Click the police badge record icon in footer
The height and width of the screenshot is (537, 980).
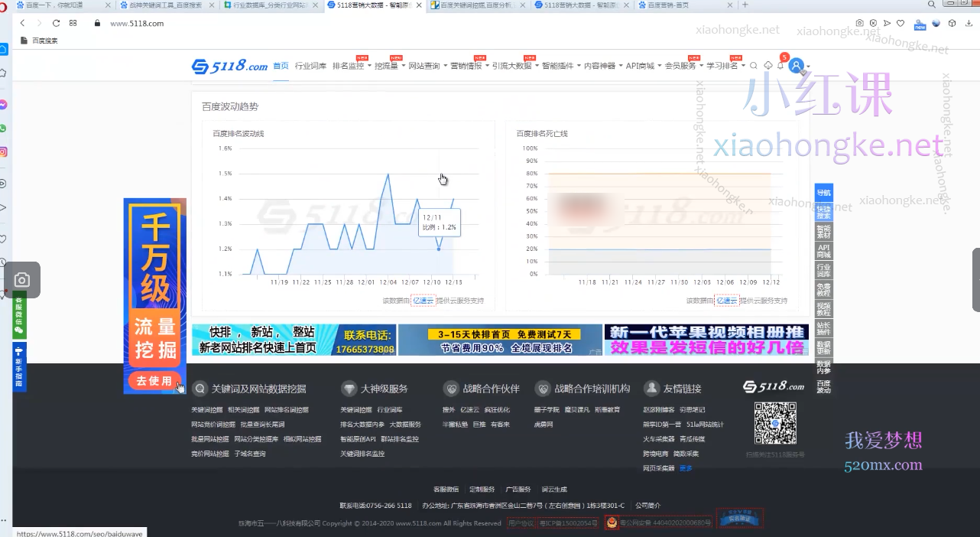[612, 522]
